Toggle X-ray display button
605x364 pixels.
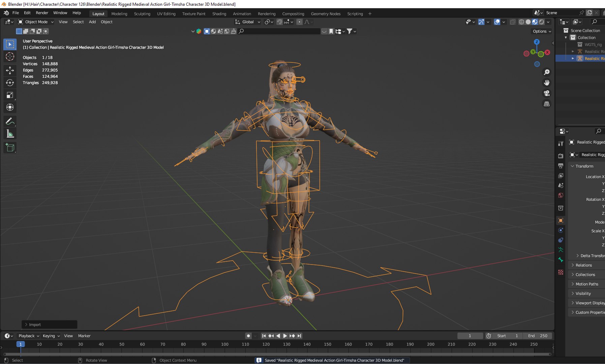tap(512, 22)
